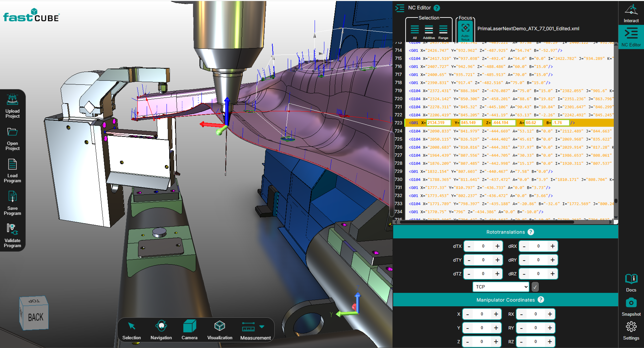
Task: Expand the Measurement tool dropdown arrow
Action: [262, 327]
